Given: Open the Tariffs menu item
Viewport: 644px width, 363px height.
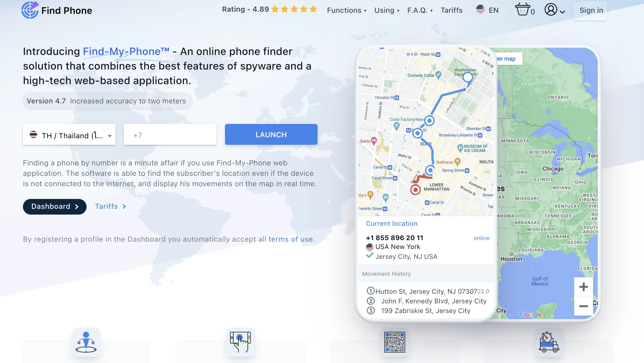Looking at the screenshot, I should (x=451, y=10).
